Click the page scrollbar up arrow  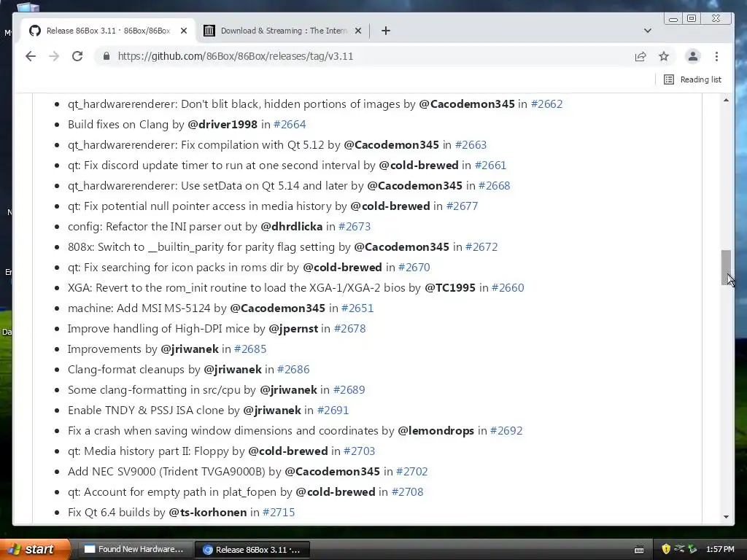[726, 100]
